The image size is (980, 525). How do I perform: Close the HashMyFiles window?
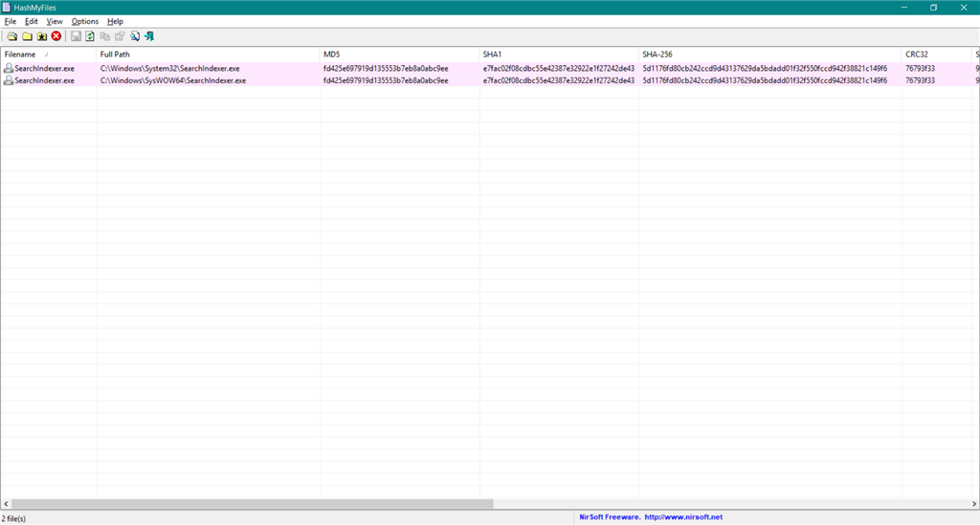[x=963, y=8]
